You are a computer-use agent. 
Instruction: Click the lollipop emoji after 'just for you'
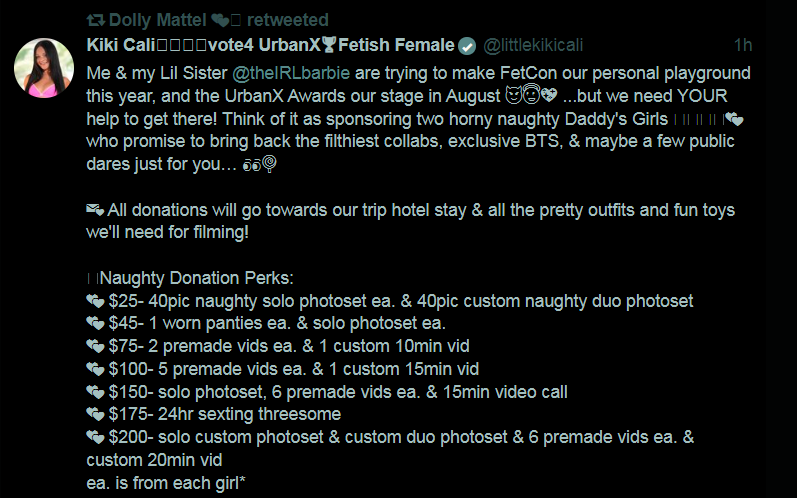[x=269, y=164]
